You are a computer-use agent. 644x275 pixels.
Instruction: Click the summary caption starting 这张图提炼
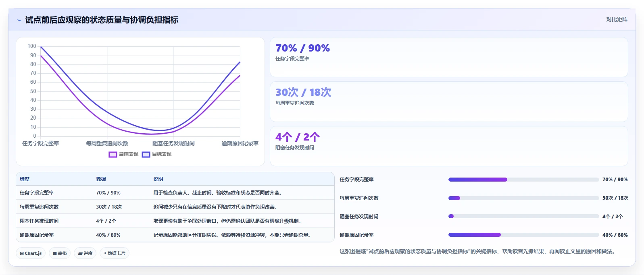478,251
